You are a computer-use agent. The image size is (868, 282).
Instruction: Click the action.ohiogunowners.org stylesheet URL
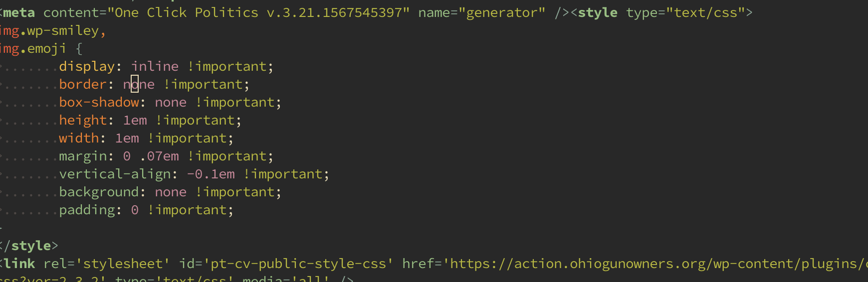658,264
